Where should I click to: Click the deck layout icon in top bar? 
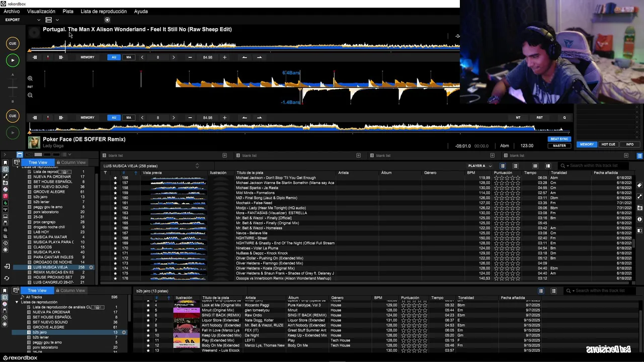click(x=49, y=20)
